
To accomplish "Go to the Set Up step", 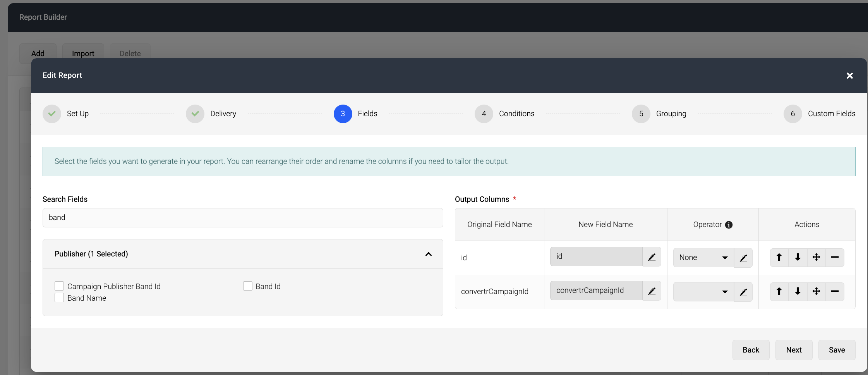I will 66,114.
